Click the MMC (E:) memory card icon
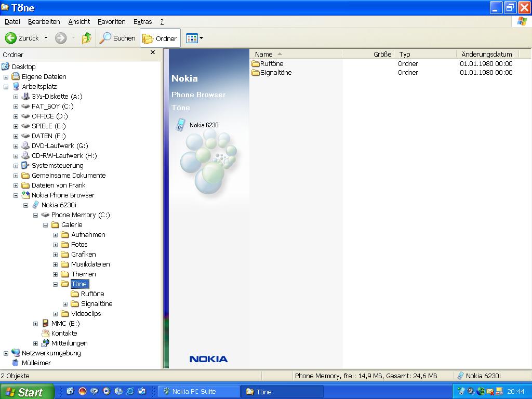Viewport: 532px width, 399px height. (45, 323)
